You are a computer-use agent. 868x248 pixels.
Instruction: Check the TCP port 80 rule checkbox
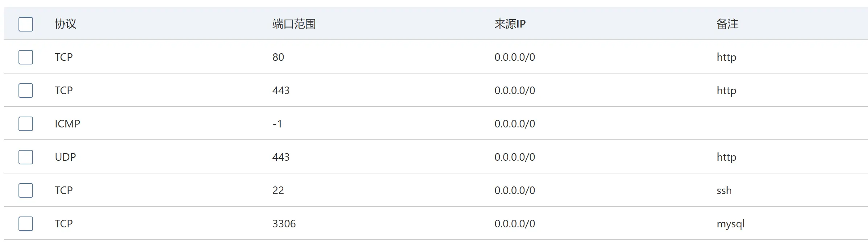26,57
